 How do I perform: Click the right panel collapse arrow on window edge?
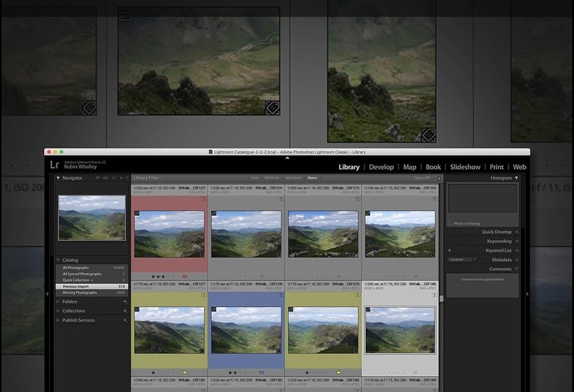tap(527, 294)
